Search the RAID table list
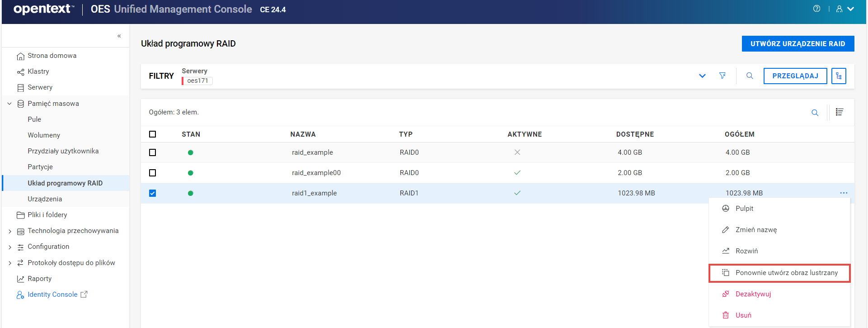Screen dimensions: 868x328 tap(815, 113)
